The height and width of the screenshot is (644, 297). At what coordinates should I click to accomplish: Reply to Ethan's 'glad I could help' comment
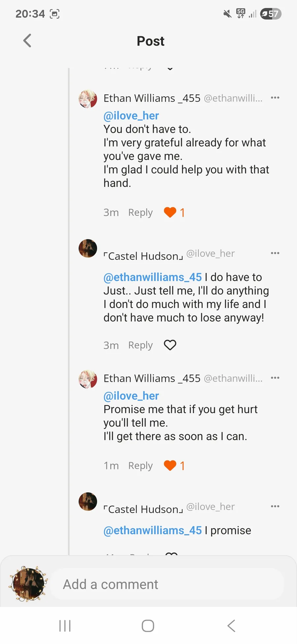140,212
